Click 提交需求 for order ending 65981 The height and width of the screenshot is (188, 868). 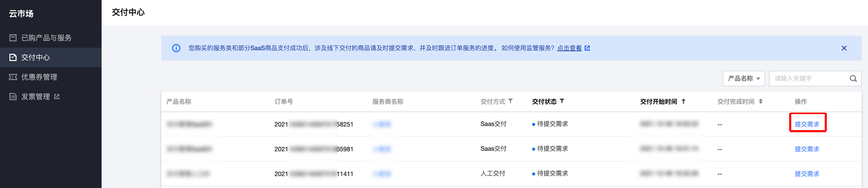(x=807, y=149)
